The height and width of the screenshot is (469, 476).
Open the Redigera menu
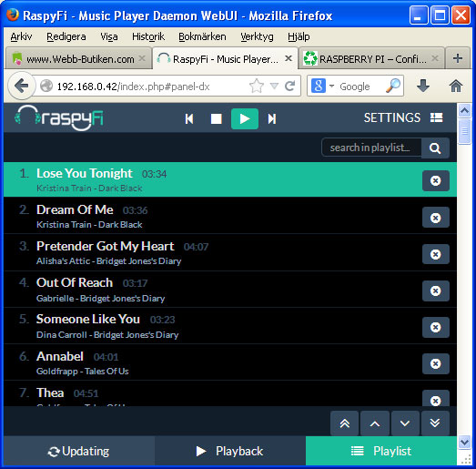click(x=66, y=36)
